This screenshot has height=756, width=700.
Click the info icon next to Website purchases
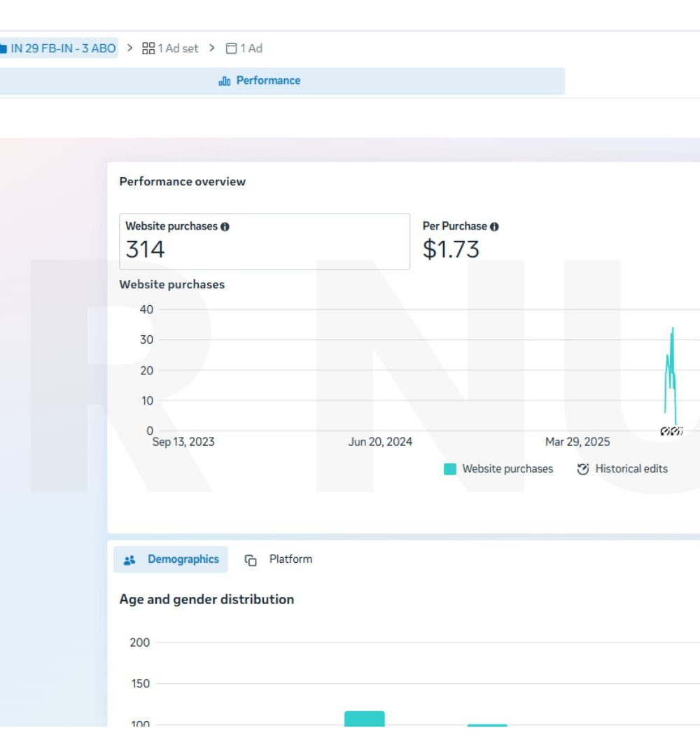tap(225, 227)
